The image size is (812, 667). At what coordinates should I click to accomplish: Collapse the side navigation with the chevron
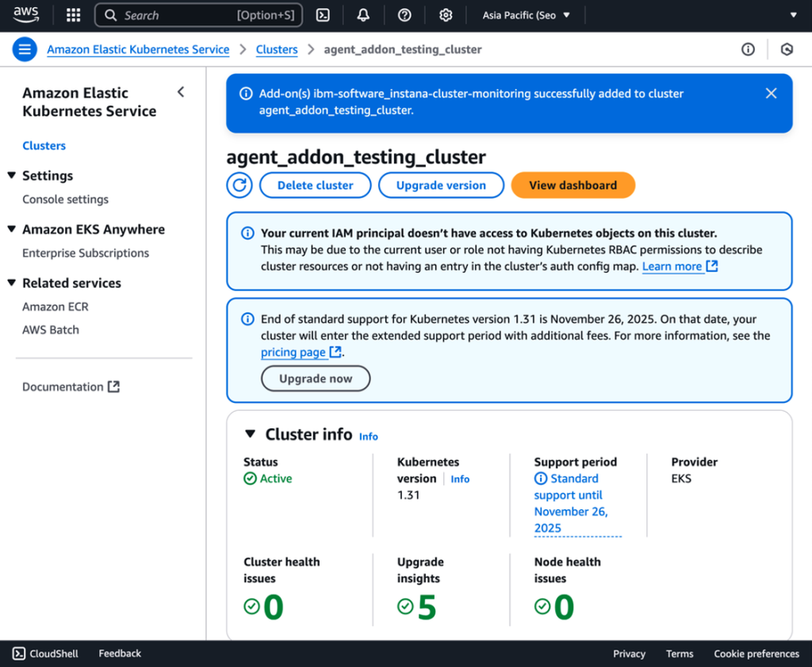tap(181, 92)
